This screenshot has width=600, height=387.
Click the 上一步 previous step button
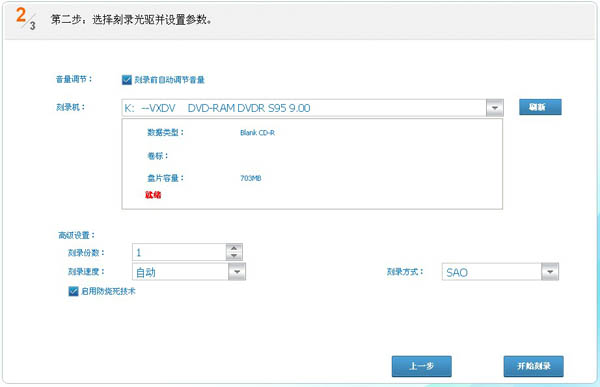422,366
